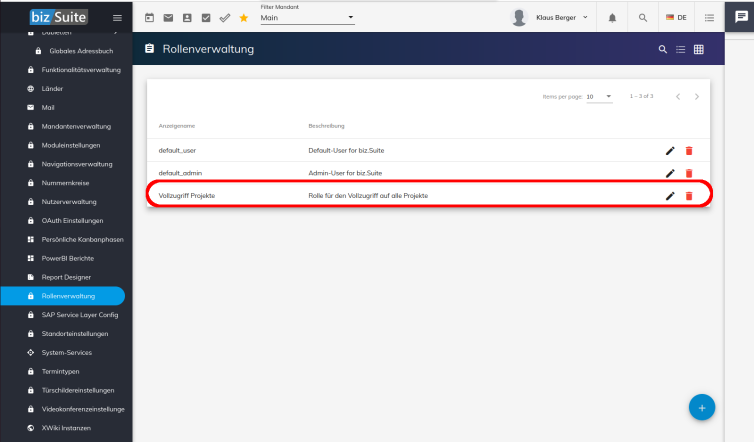Image resolution: width=754 pixels, height=442 pixels.
Task: Open SAP Service Layer Config in sidebar
Action: pyautogui.click(x=80, y=315)
